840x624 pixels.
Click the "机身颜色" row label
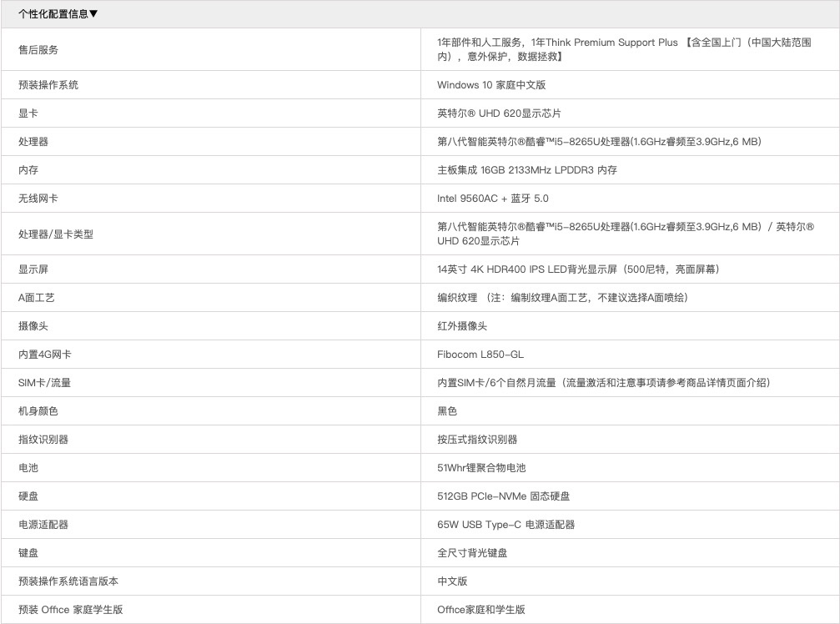point(38,410)
